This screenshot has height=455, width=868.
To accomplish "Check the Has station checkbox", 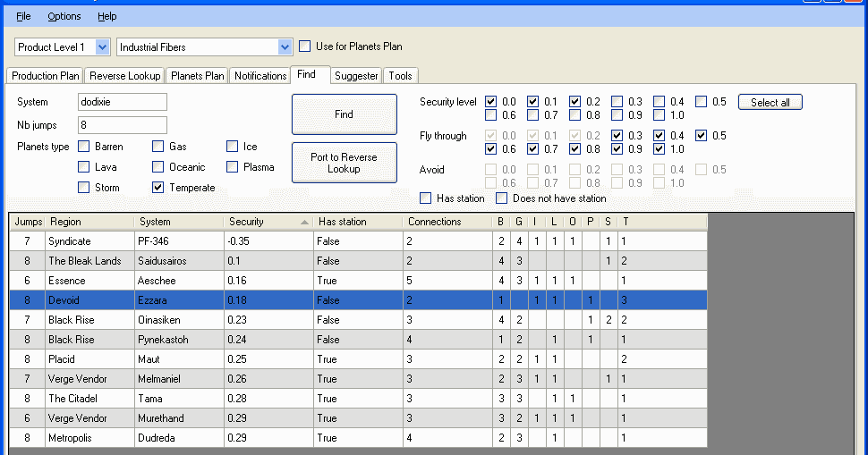I will click(426, 198).
